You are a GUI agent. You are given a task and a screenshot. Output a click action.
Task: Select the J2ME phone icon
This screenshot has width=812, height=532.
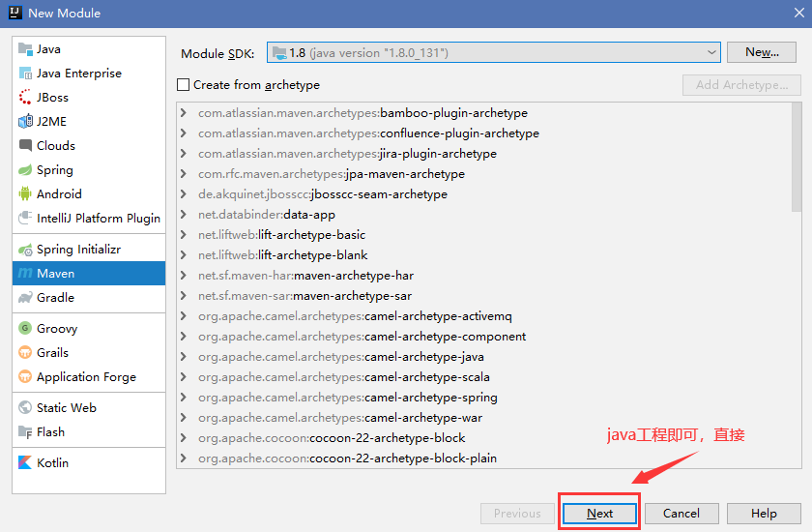tap(25, 122)
